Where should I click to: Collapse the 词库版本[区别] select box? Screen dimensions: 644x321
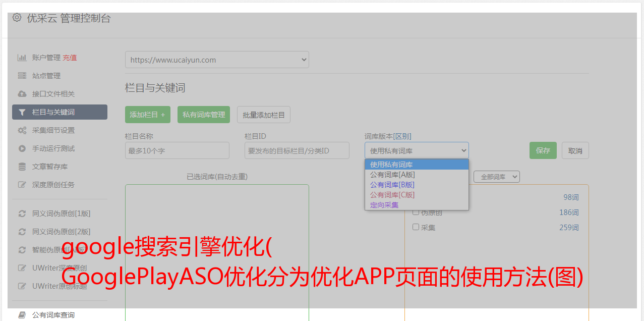pos(417,150)
